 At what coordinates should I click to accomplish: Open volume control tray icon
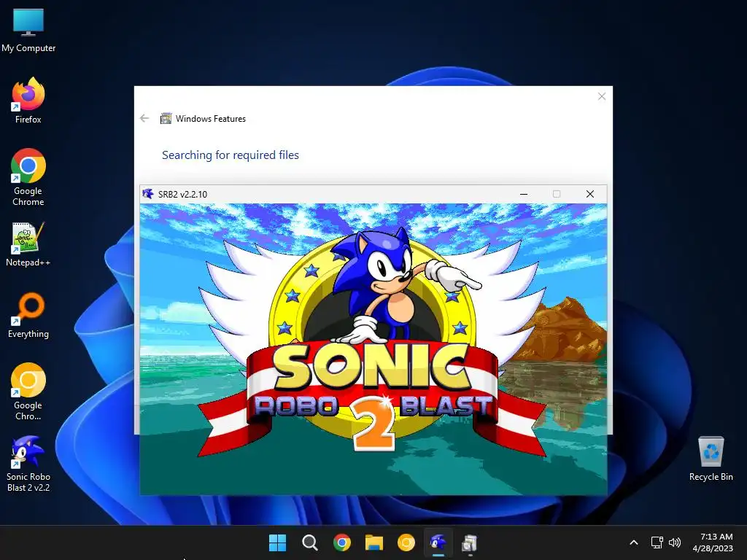(675, 542)
